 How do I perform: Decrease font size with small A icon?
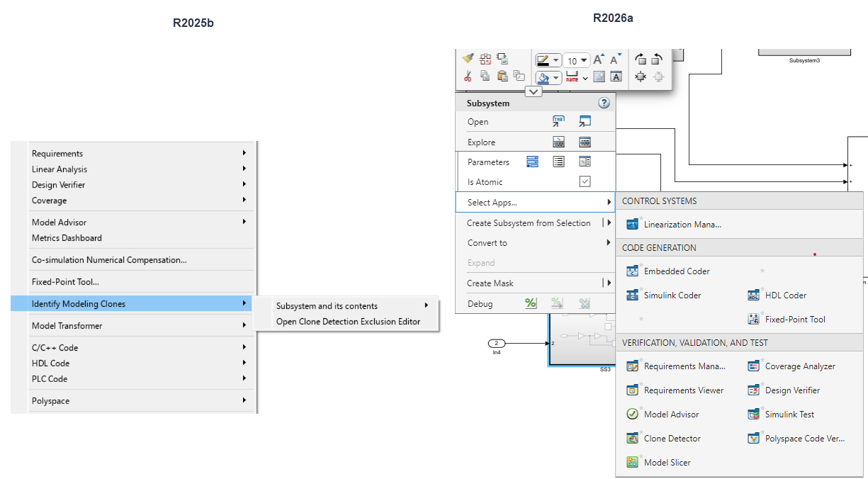616,60
